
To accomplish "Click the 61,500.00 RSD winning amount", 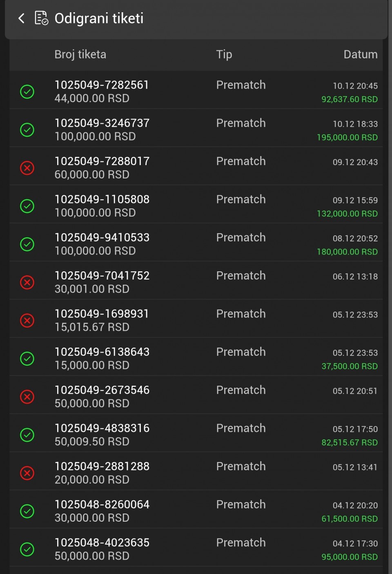I will (349, 519).
